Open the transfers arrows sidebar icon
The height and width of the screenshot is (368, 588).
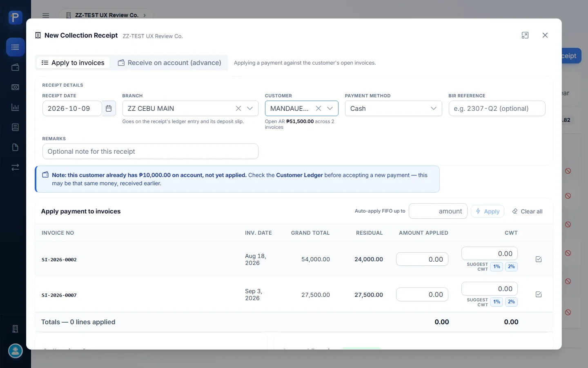[16, 167]
